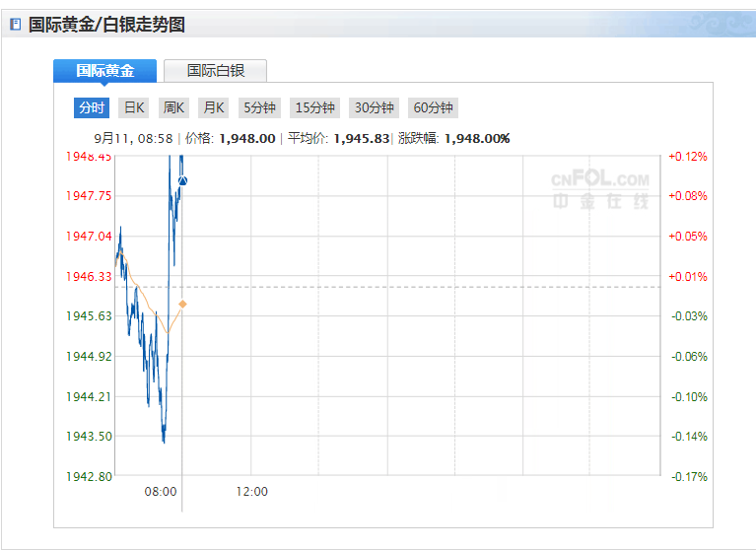Switch to the 国际黄金 tab
This screenshot has height=550, width=756.
point(105,71)
